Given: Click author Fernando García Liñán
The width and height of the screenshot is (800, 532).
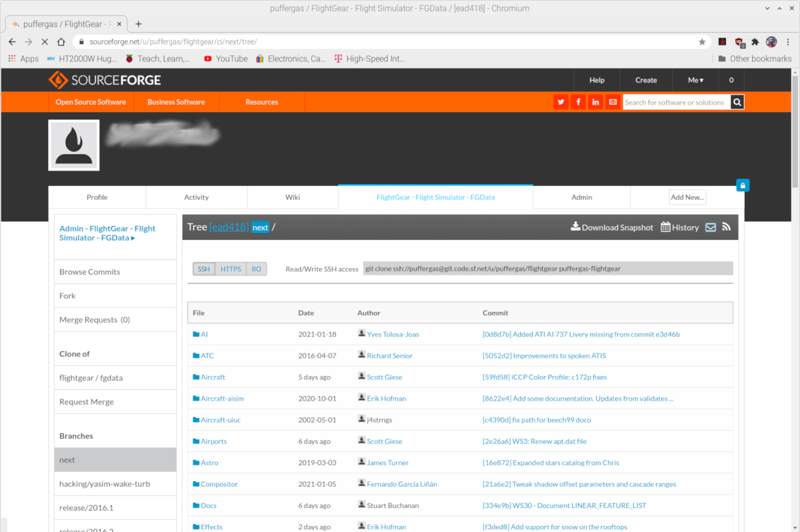Looking at the screenshot, I should pos(402,484).
